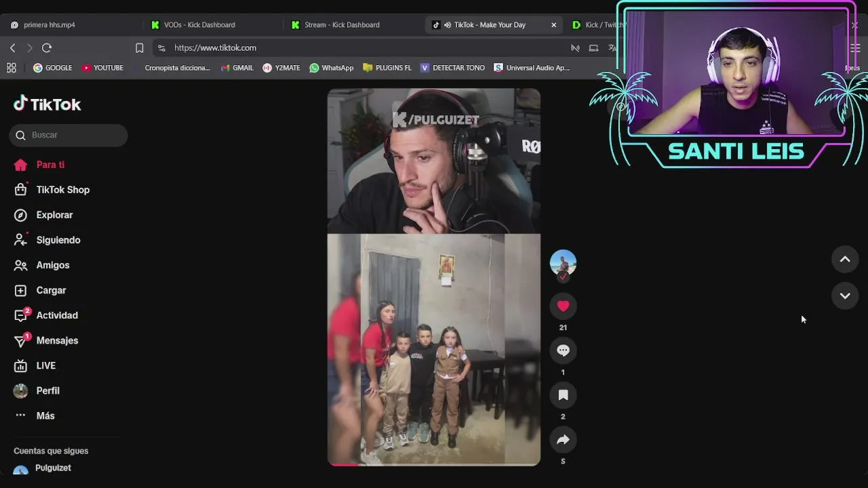The width and height of the screenshot is (868, 488).
Task: Open the comments bubble icon
Action: (x=563, y=350)
